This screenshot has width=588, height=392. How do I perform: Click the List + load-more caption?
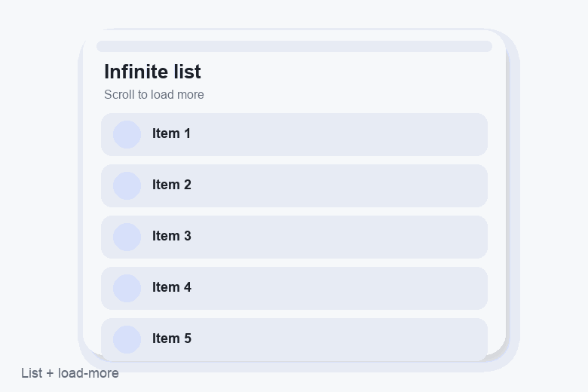(x=70, y=373)
